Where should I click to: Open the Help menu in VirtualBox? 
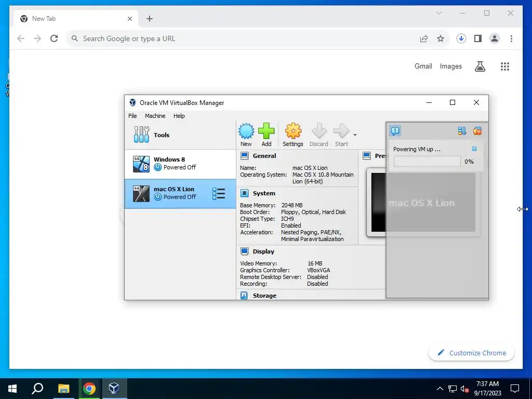coord(179,116)
